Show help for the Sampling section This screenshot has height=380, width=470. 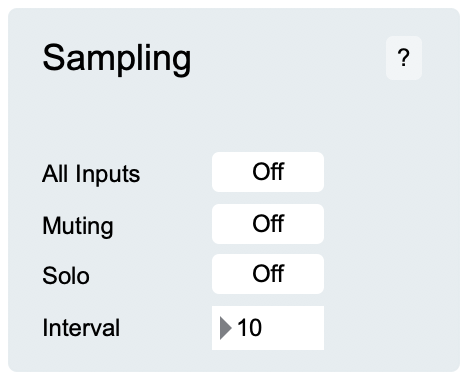[x=404, y=58]
